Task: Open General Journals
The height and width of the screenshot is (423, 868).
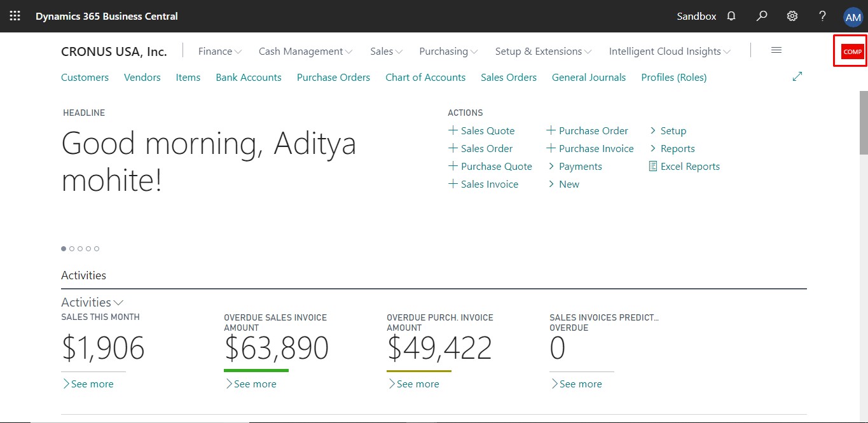Action: point(589,77)
